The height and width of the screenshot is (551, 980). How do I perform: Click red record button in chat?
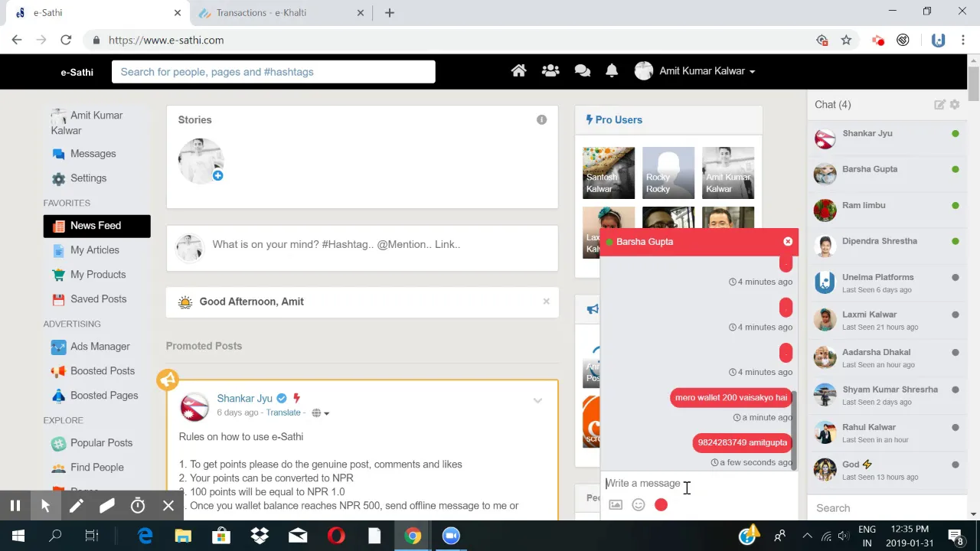click(x=661, y=505)
